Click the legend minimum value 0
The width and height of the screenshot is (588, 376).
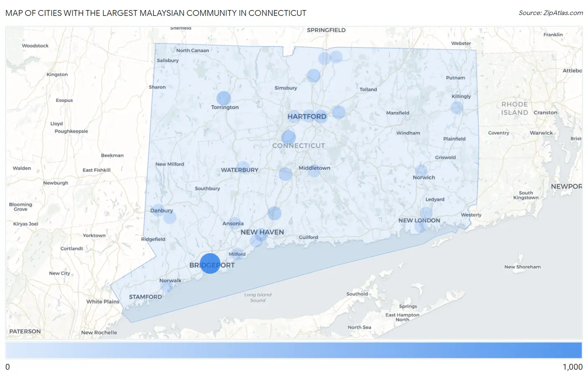[x=8, y=367]
